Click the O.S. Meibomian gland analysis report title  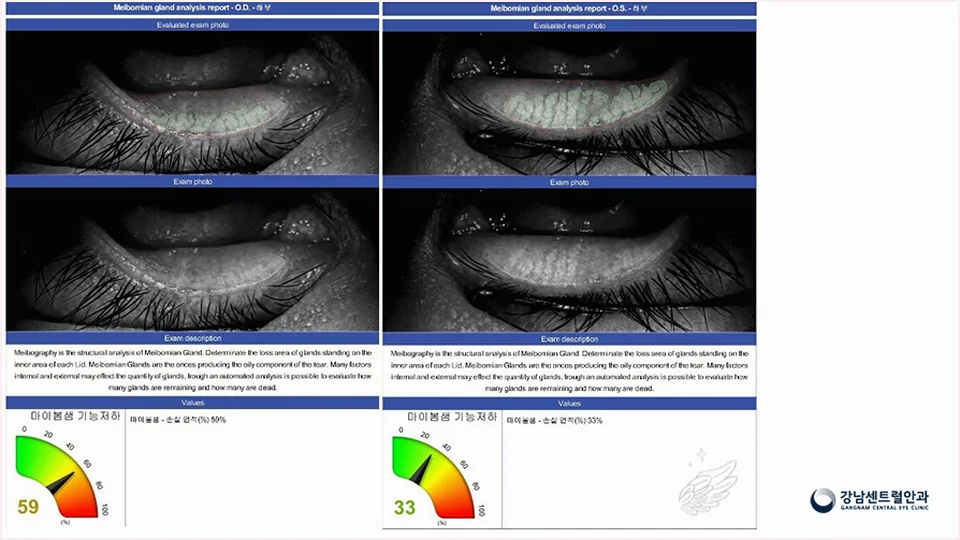coord(569,9)
